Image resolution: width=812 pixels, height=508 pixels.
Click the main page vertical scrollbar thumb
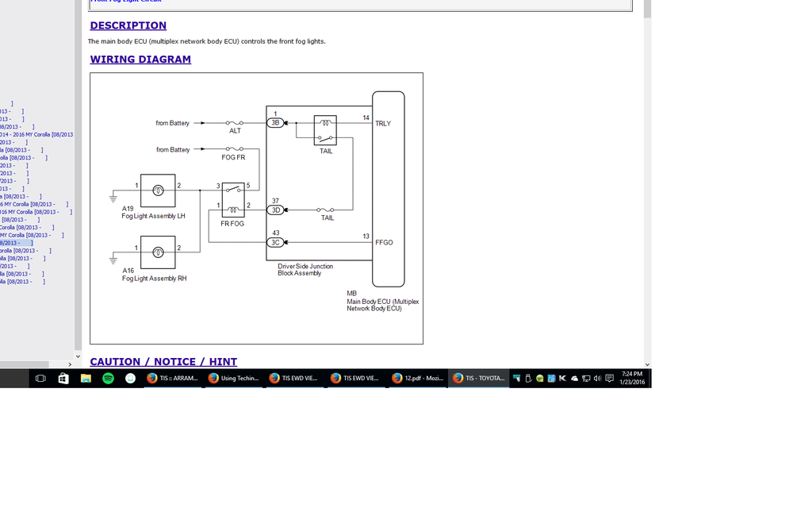tap(647, 9)
